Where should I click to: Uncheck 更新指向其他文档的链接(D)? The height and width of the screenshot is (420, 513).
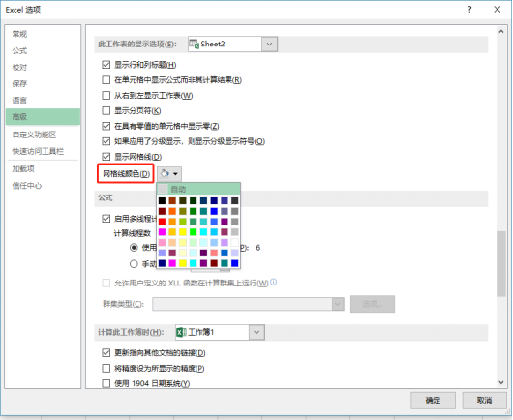click(x=106, y=352)
